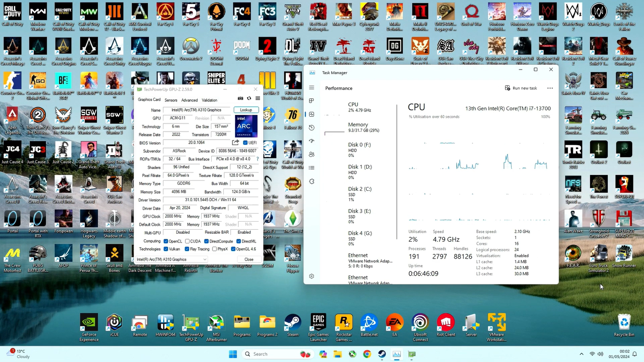Open the Services page puzzle icon
The image size is (644, 362).
312,181
